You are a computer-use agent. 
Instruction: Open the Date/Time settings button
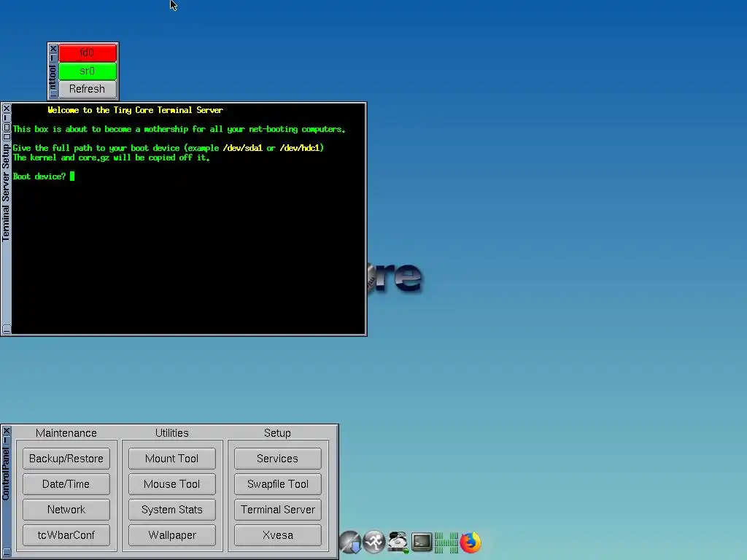66,484
